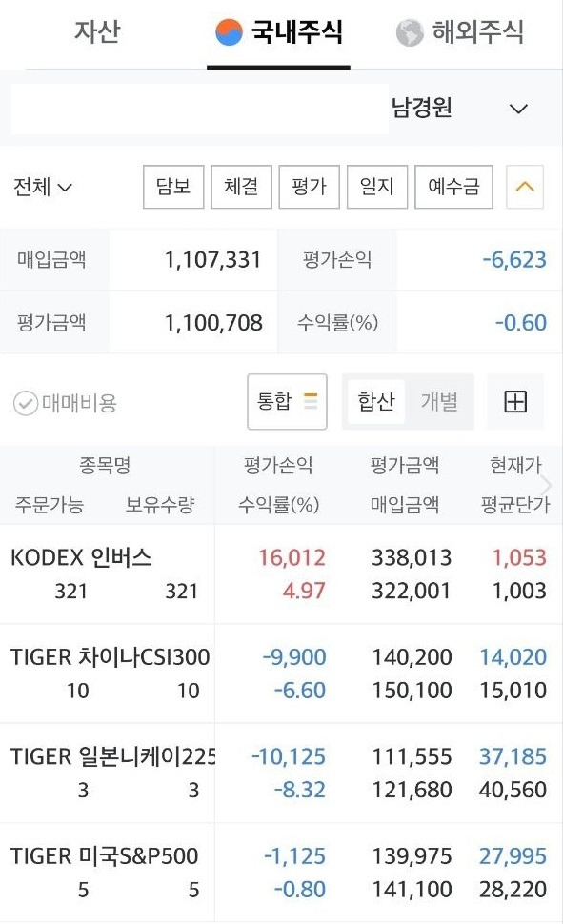Open the 예수금 button
The image size is (563, 924).
(x=453, y=187)
